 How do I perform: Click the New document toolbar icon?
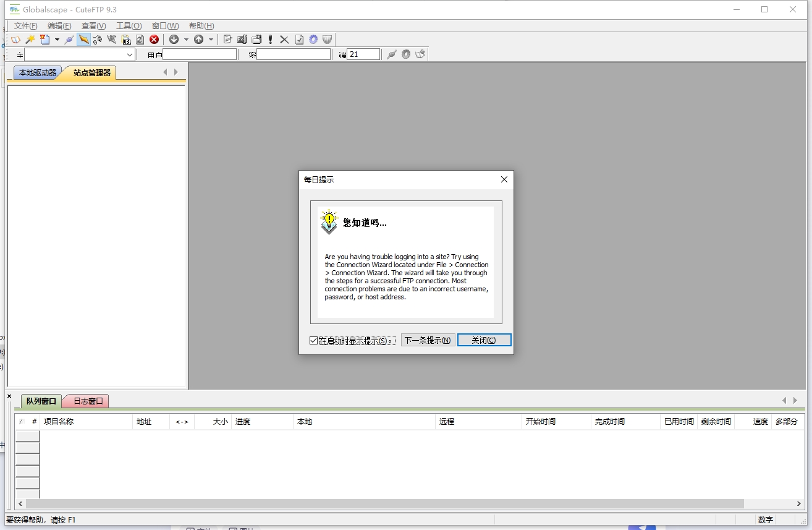pos(44,40)
